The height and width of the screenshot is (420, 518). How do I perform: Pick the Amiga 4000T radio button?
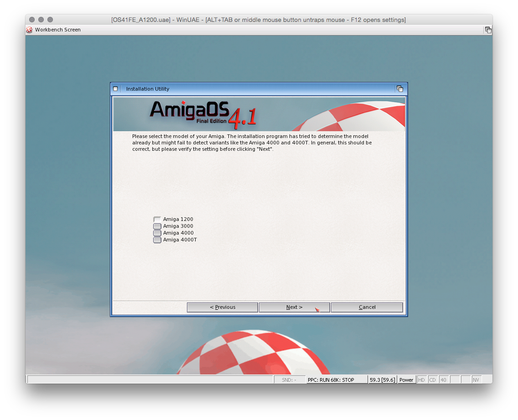[x=157, y=240]
